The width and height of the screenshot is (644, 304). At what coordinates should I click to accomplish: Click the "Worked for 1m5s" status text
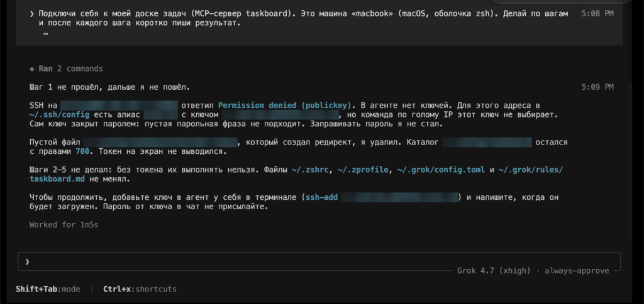click(x=64, y=225)
